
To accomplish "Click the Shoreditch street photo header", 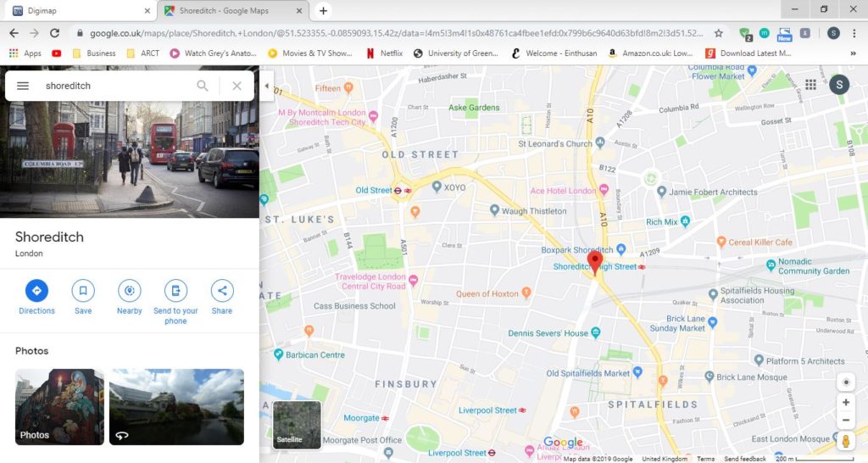I will coord(130,159).
